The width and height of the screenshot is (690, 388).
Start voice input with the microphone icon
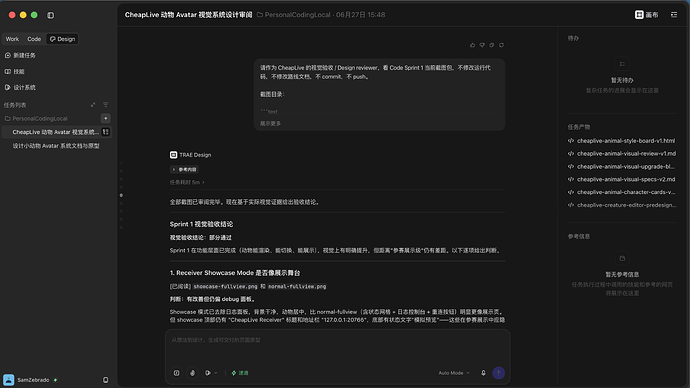click(x=483, y=373)
